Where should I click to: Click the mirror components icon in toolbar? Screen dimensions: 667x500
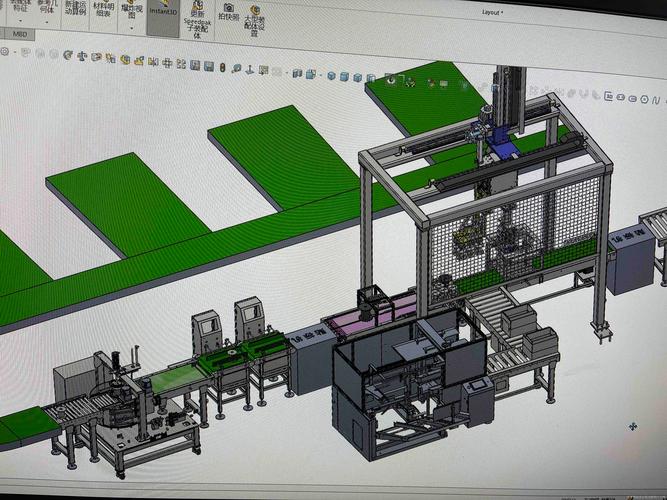(x=153, y=62)
